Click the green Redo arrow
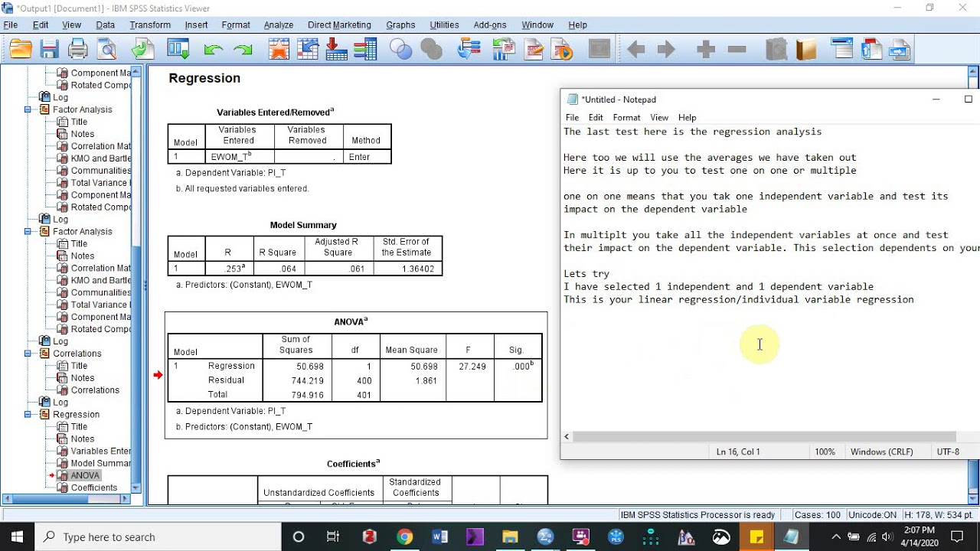This screenshot has width=980, height=551. (243, 51)
